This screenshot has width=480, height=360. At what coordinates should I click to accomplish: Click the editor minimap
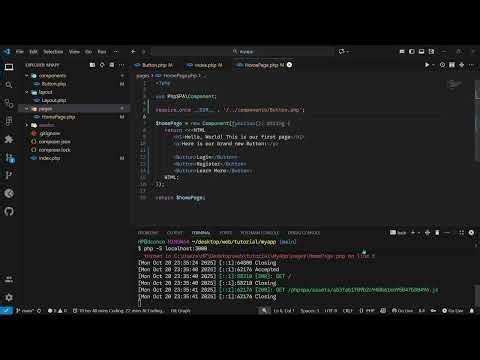tap(455, 85)
